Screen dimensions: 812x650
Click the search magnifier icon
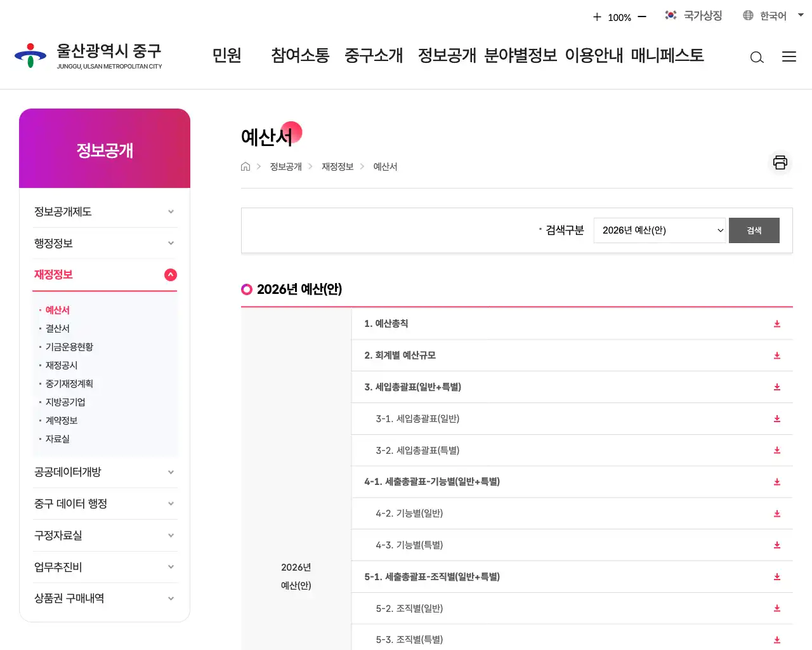tap(757, 56)
